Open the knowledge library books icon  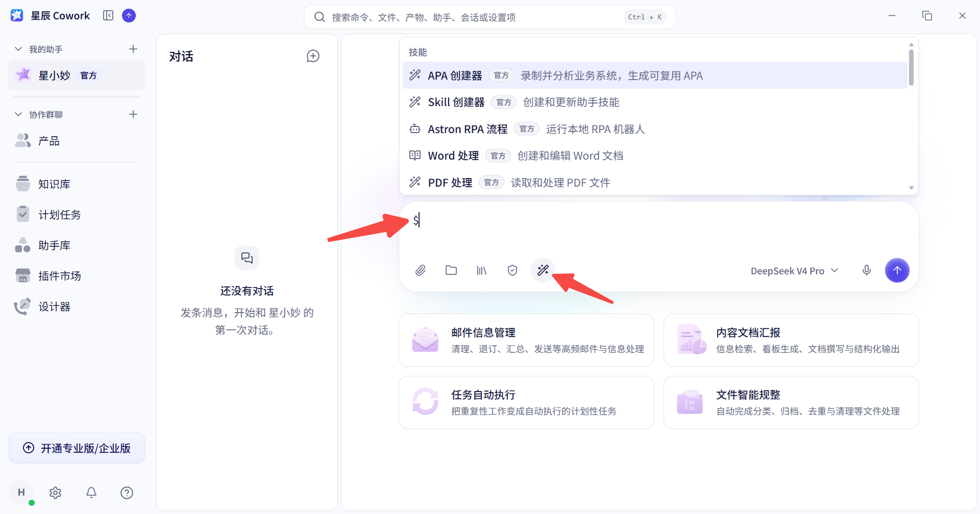482,270
